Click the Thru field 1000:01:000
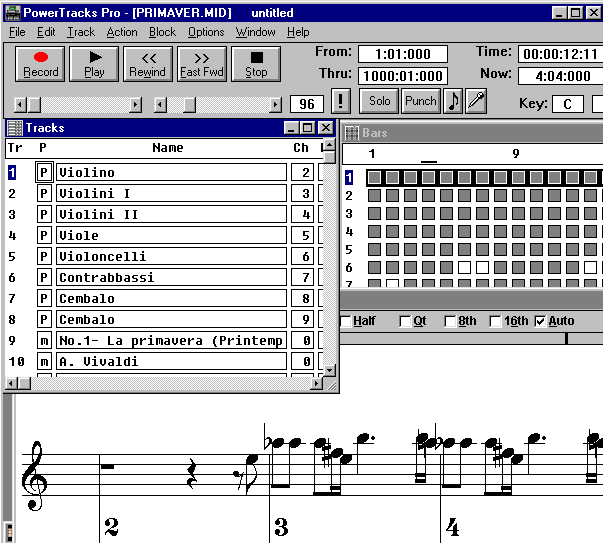603x543 pixels. pos(403,76)
